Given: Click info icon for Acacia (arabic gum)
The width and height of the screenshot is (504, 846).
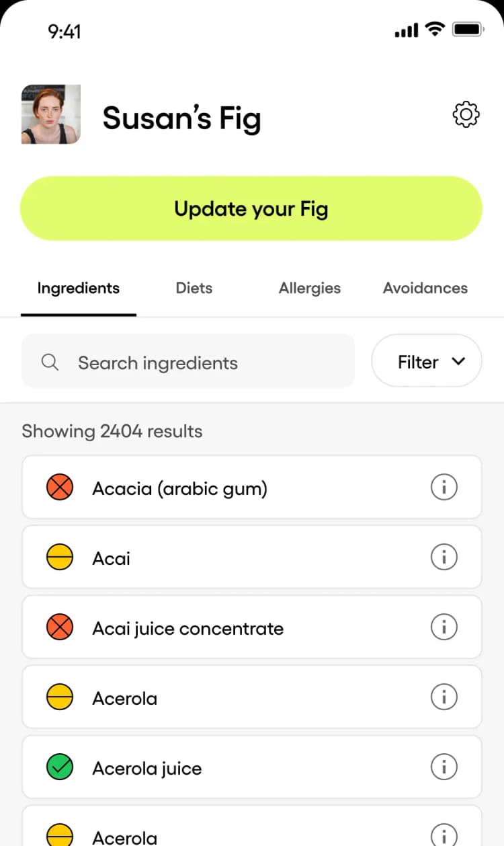Looking at the screenshot, I should 444,488.
